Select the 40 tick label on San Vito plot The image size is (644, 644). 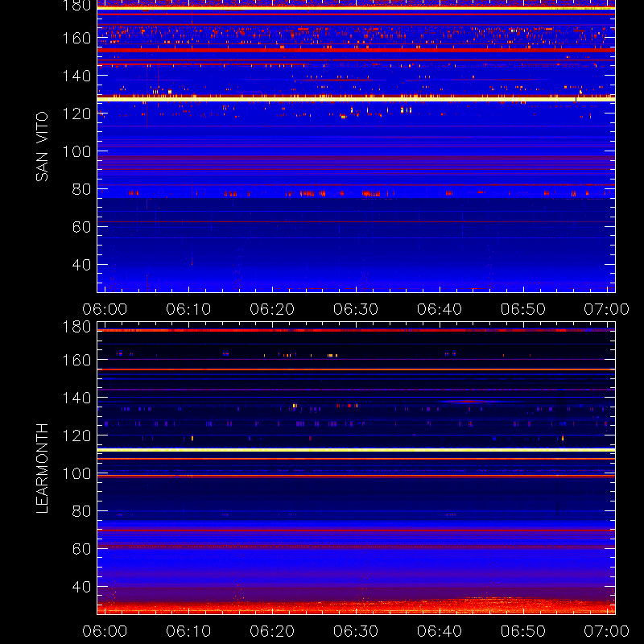point(81,265)
